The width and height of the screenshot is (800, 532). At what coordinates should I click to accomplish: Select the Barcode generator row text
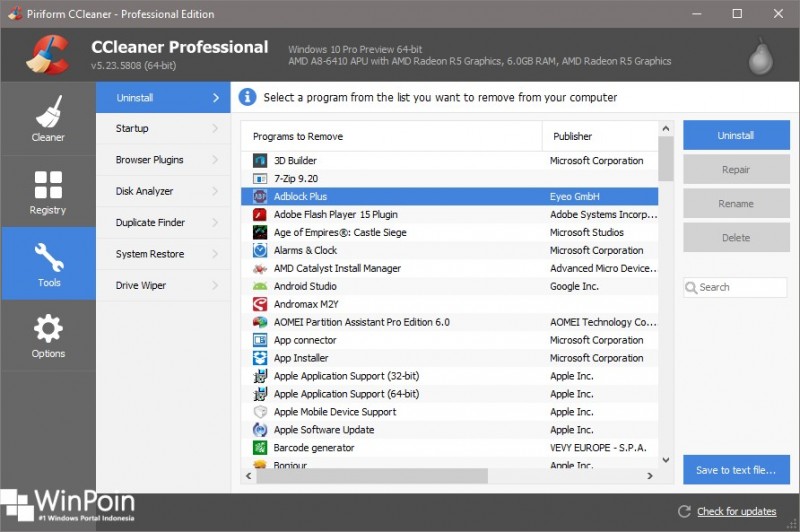[314, 447]
